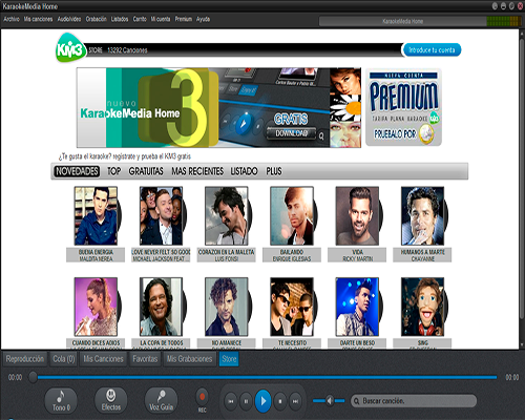The image size is (525, 420).
Task: Switch to the Cola (0) tab
Action: point(64,359)
